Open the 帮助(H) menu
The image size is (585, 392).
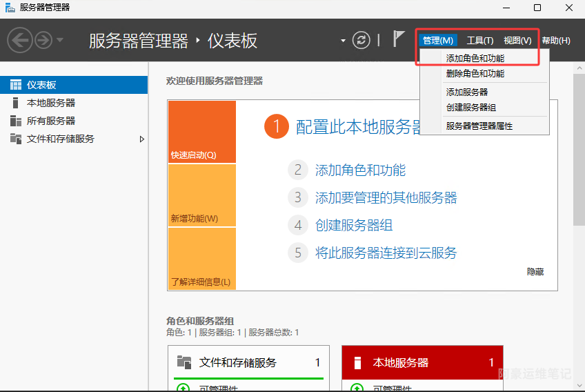556,40
